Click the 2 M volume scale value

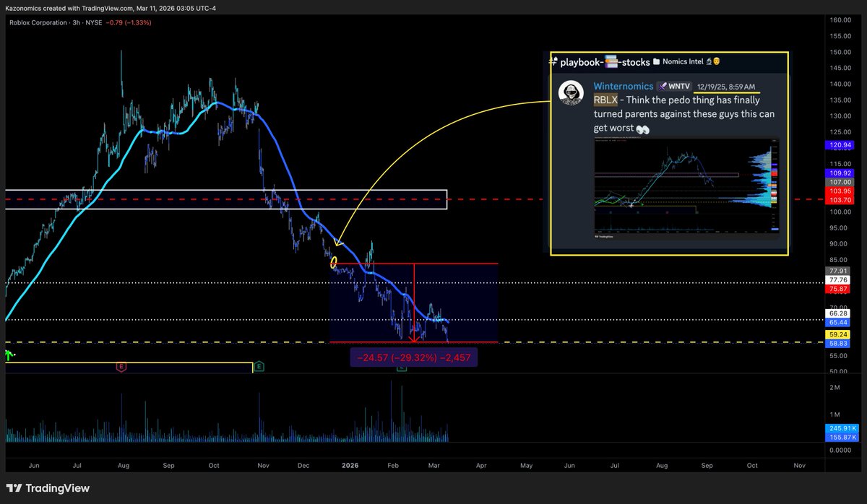pos(834,388)
